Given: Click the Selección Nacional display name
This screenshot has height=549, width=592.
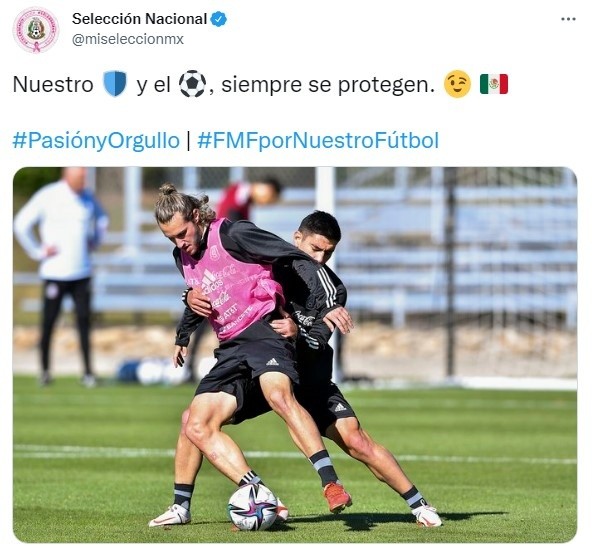Looking at the screenshot, I should (139, 19).
